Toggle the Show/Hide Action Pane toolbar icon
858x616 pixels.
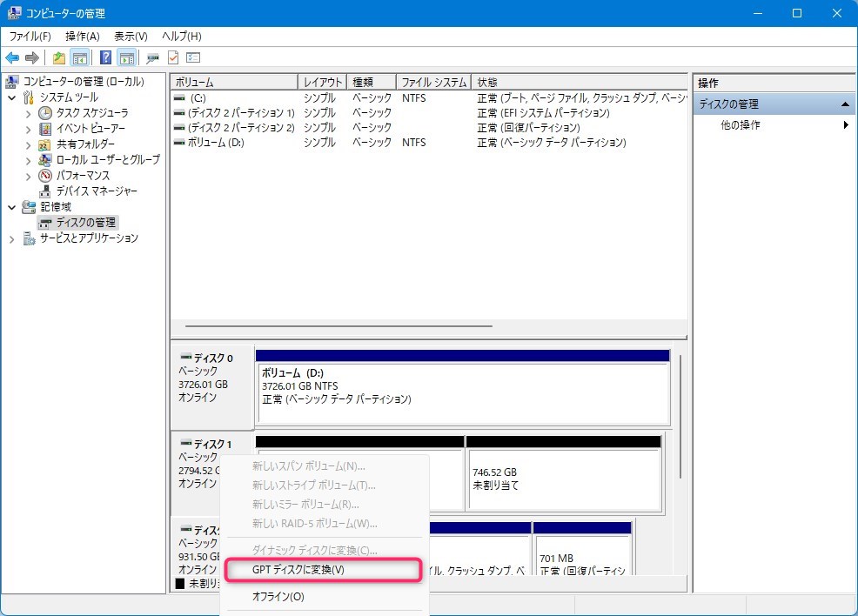[127, 57]
